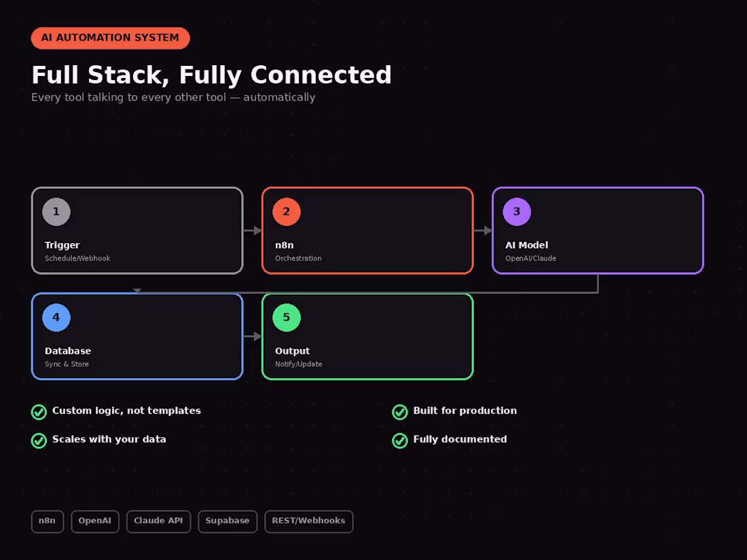This screenshot has width=747, height=560.
Task: Click the Output Notify/Update card label
Action: (x=299, y=356)
